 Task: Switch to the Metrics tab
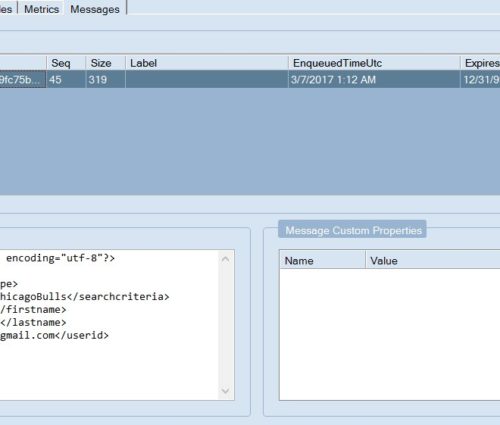[41, 9]
